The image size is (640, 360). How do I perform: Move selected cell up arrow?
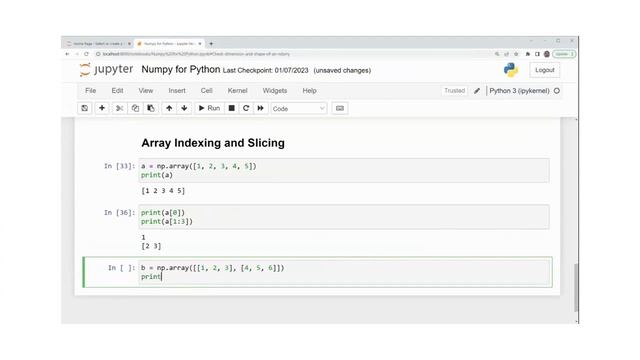tap(169, 108)
